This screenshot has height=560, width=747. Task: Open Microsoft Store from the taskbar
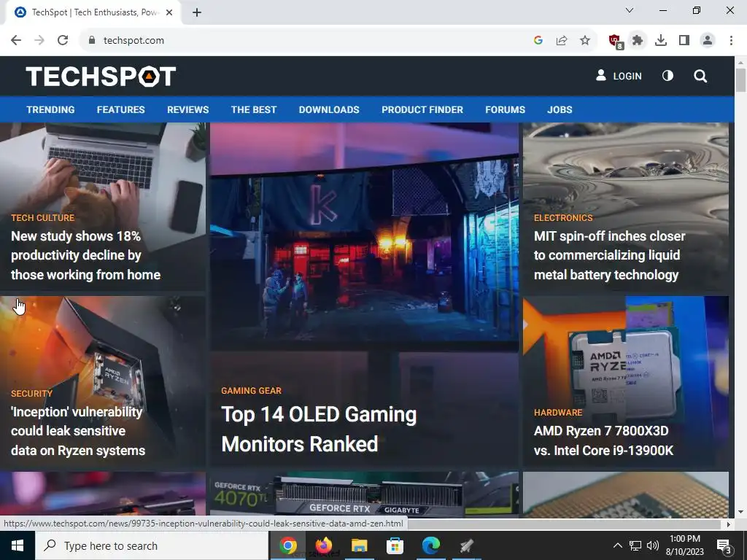coord(395,545)
